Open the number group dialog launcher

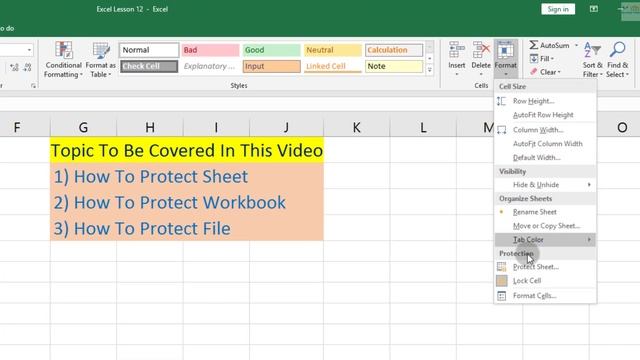[x=33, y=86]
